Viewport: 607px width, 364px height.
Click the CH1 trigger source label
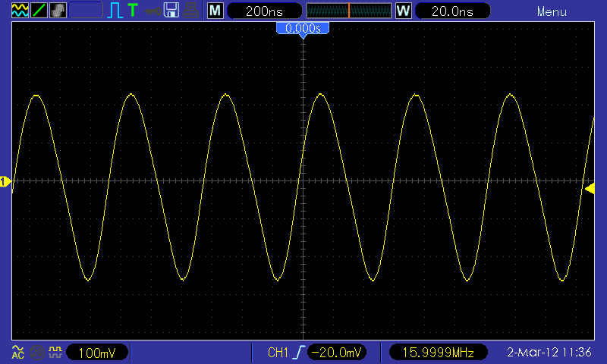click(278, 353)
